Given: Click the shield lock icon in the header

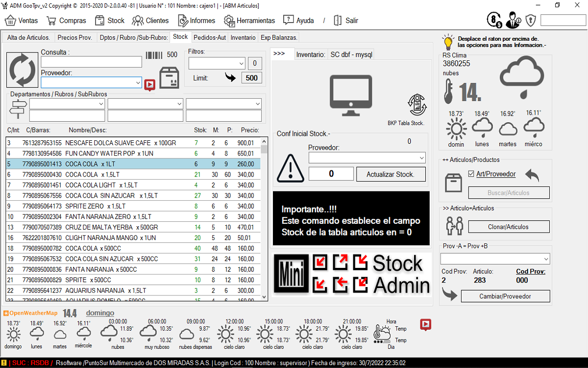Looking at the screenshot, I should (x=530, y=21).
